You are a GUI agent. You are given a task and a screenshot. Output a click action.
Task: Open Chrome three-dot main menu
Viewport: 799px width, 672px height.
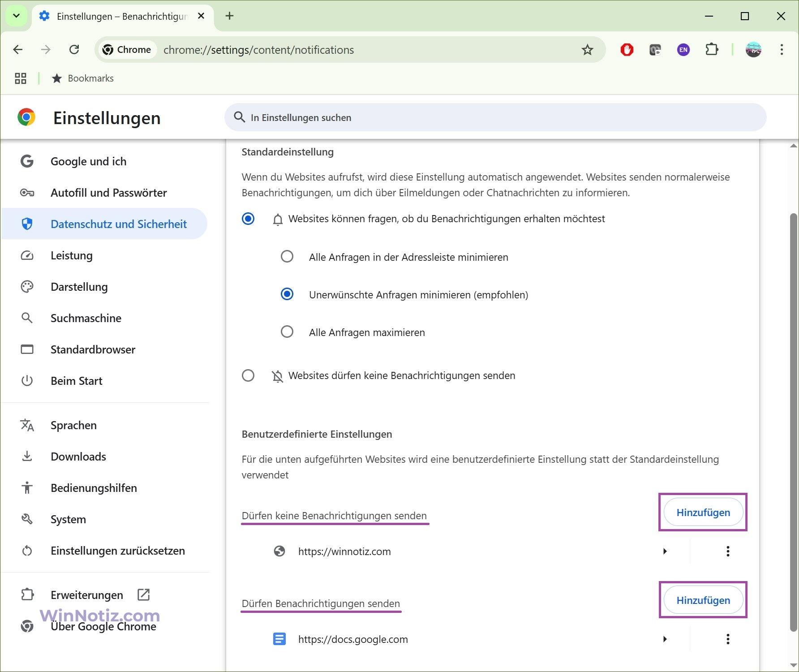click(782, 50)
